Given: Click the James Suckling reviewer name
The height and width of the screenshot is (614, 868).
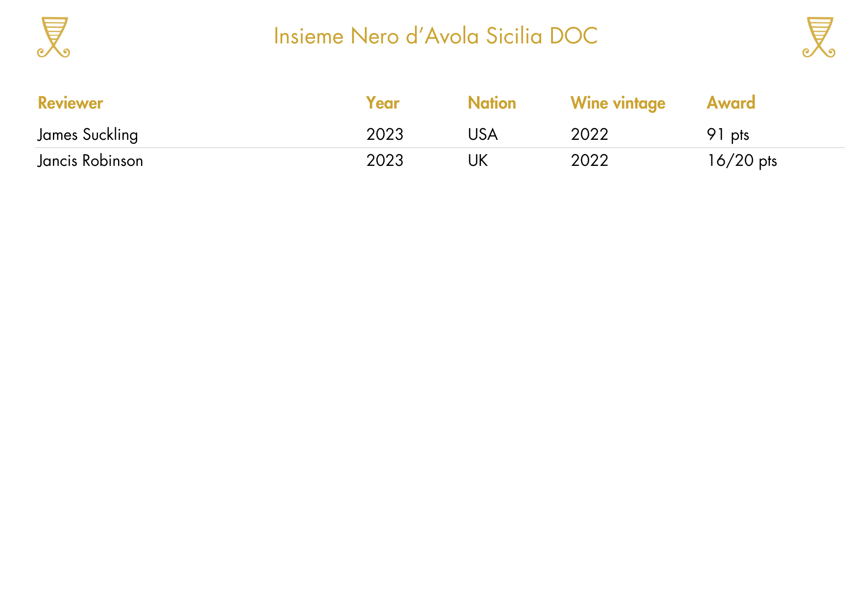Looking at the screenshot, I should (x=88, y=135).
